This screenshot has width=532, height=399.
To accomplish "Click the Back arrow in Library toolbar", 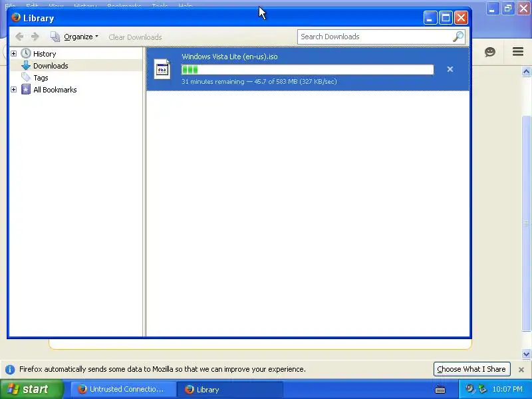I will [19, 37].
